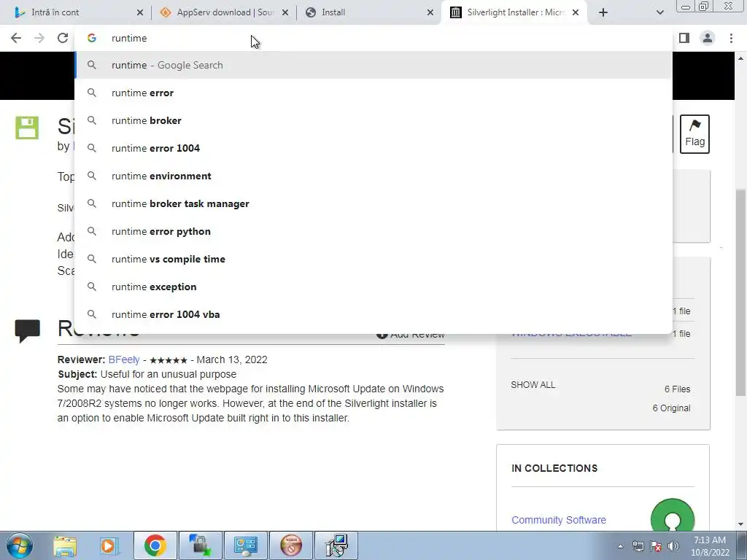Click the scrollbar up arrow
Screen dimensions: 747x560
(740, 58)
